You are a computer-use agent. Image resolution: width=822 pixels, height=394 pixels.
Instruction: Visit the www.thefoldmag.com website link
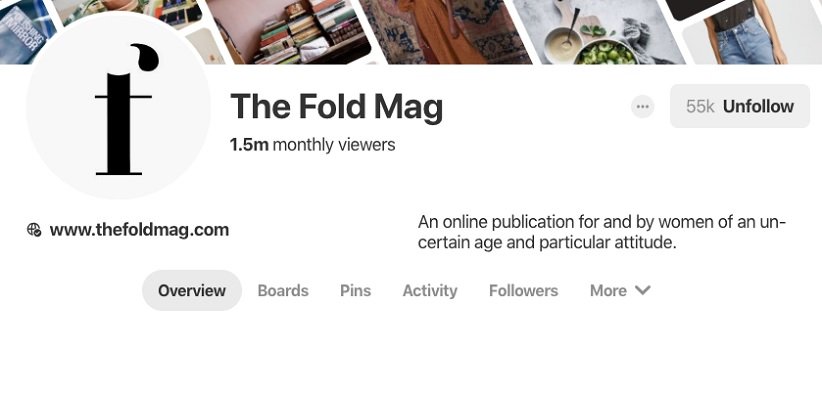click(139, 230)
